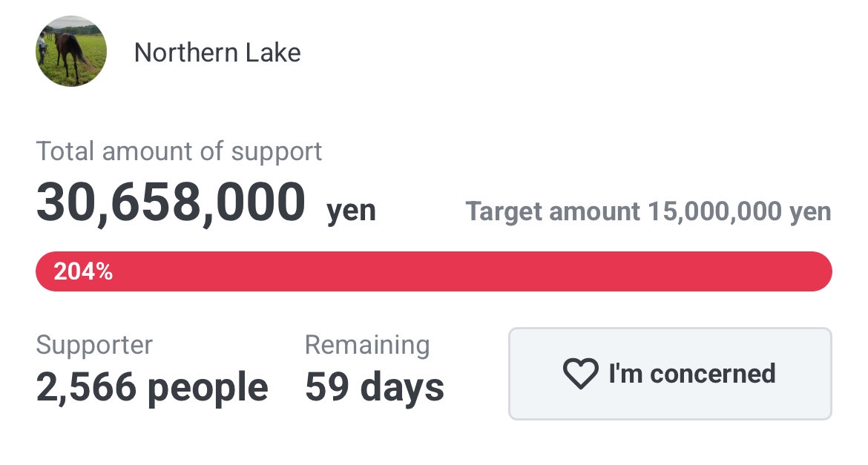Click the Total amount of support heading
This screenshot has height=465, width=868.
[x=179, y=152]
